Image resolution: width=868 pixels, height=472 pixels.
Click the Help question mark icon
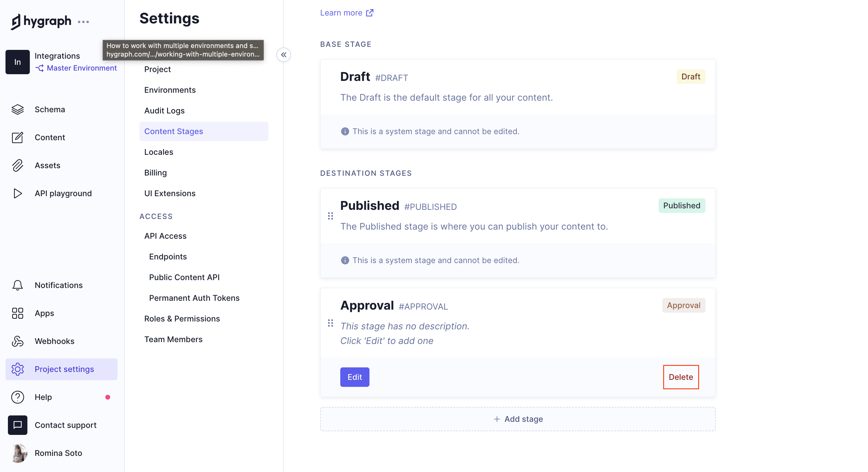point(18,397)
